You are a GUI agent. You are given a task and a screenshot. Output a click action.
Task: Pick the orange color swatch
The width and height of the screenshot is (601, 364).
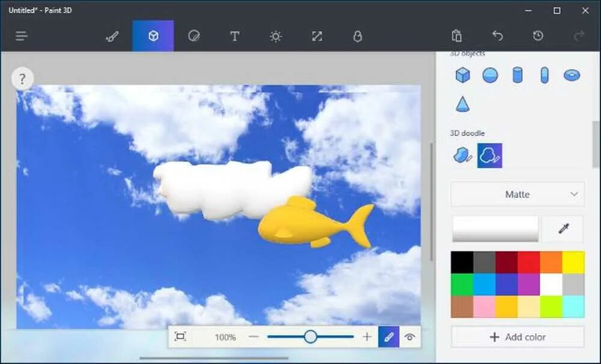[x=551, y=262]
